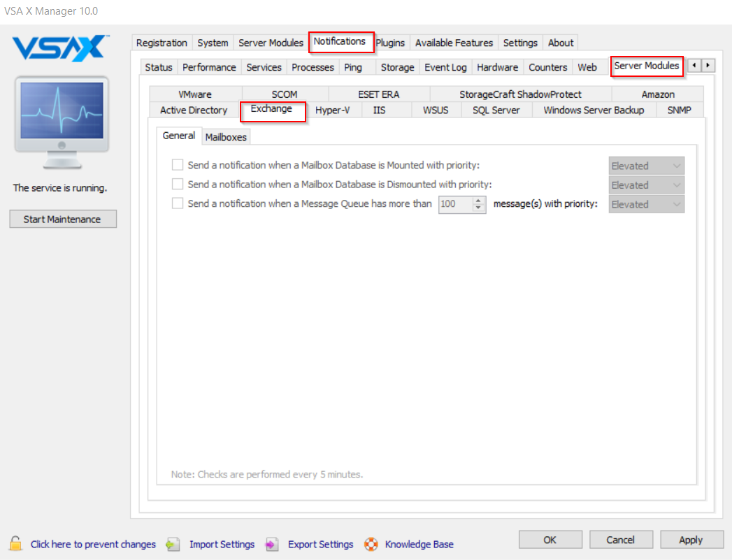Image resolution: width=732 pixels, height=560 pixels.
Task: Switch to the Processes tab
Action: coord(313,67)
